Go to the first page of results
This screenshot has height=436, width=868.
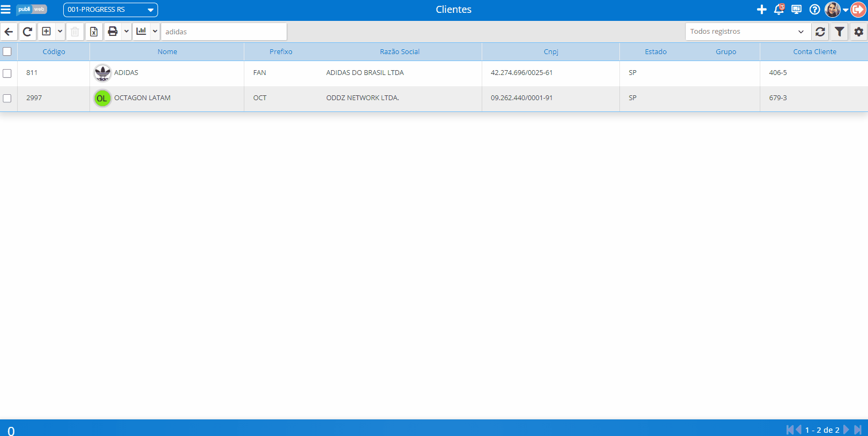click(790, 430)
